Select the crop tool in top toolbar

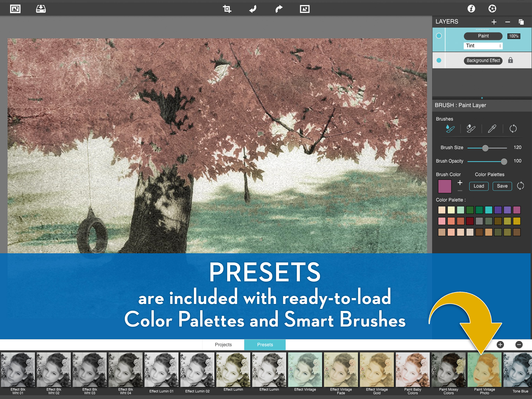tap(227, 9)
